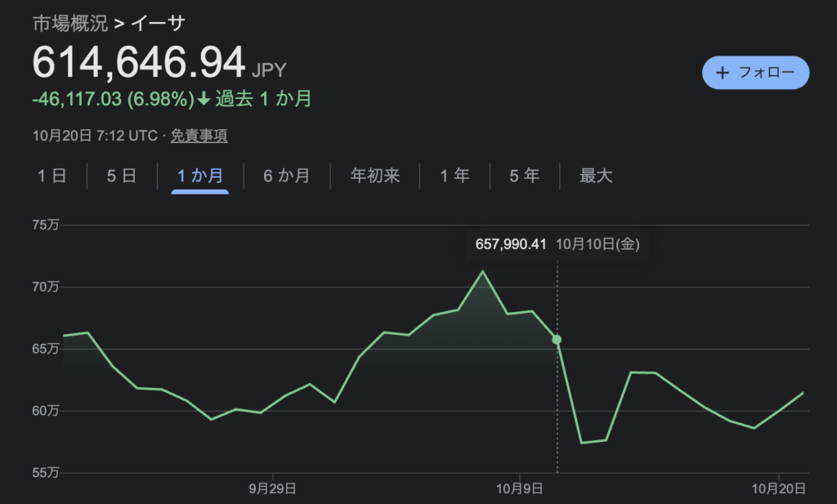Screen dimensions: 837x504
Task: Click the chart line's highest peak
Action: pyautogui.click(x=482, y=271)
